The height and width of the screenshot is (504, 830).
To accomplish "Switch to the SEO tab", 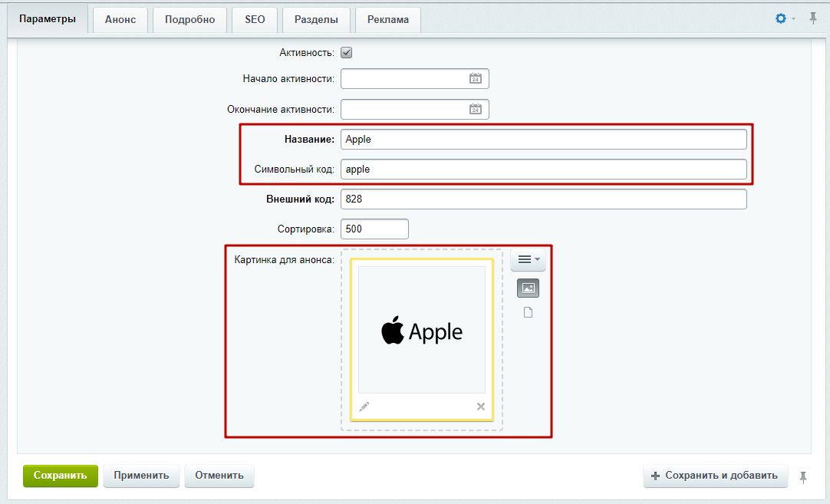I will tap(255, 20).
